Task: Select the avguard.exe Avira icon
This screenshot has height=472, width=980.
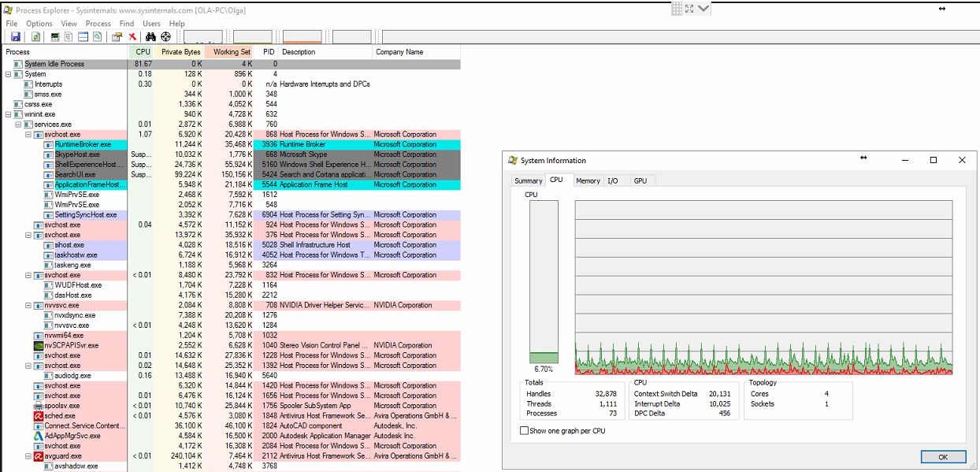Action: pyautogui.click(x=38, y=456)
